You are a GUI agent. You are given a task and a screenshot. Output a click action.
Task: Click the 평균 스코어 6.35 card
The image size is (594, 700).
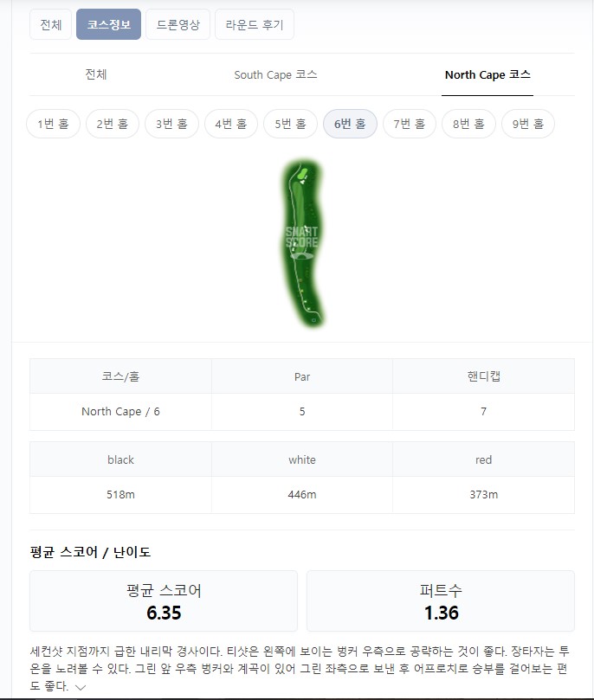pyautogui.click(x=164, y=601)
